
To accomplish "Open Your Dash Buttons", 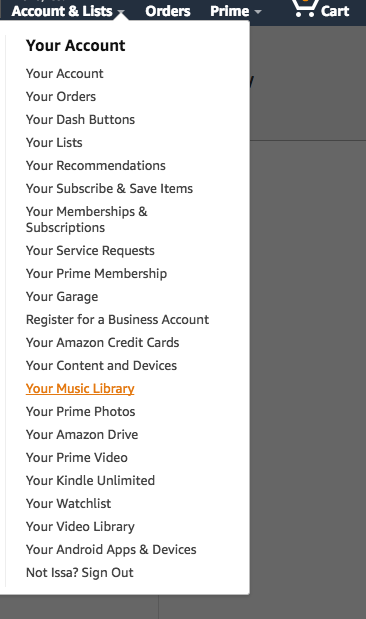I will pos(80,119).
